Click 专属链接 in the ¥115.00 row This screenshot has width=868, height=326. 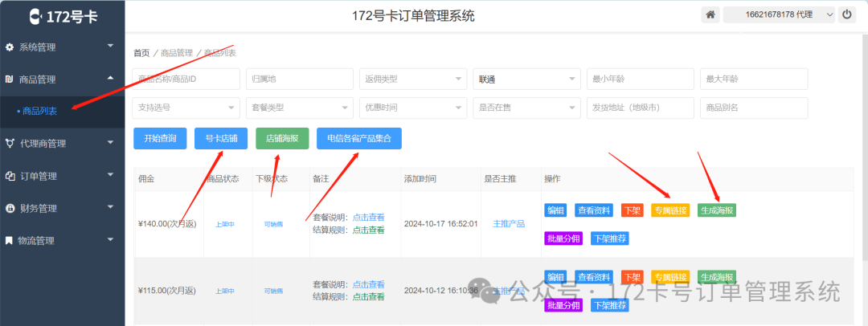point(670,277)
